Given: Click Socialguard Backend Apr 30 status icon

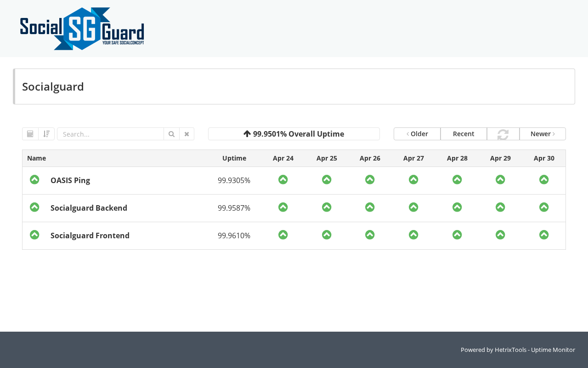Looking at the screenshot, I should click(x=544, y=207).
